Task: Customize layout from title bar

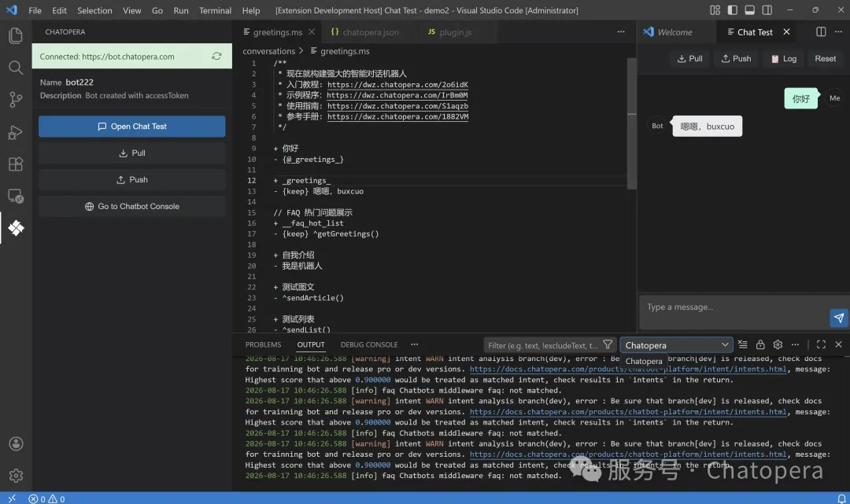Action: coord(715,10)
